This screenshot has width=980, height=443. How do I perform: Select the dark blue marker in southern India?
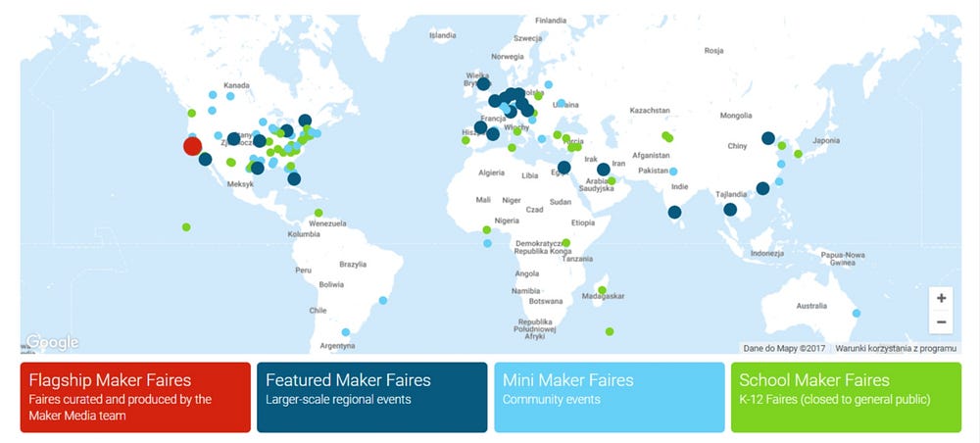[674, 212]
